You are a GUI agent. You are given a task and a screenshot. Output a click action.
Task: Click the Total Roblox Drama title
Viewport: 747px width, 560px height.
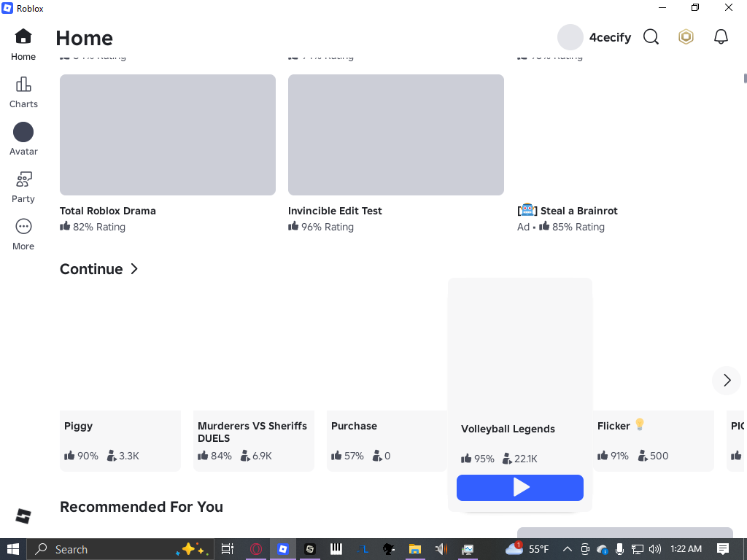[108, 211]
